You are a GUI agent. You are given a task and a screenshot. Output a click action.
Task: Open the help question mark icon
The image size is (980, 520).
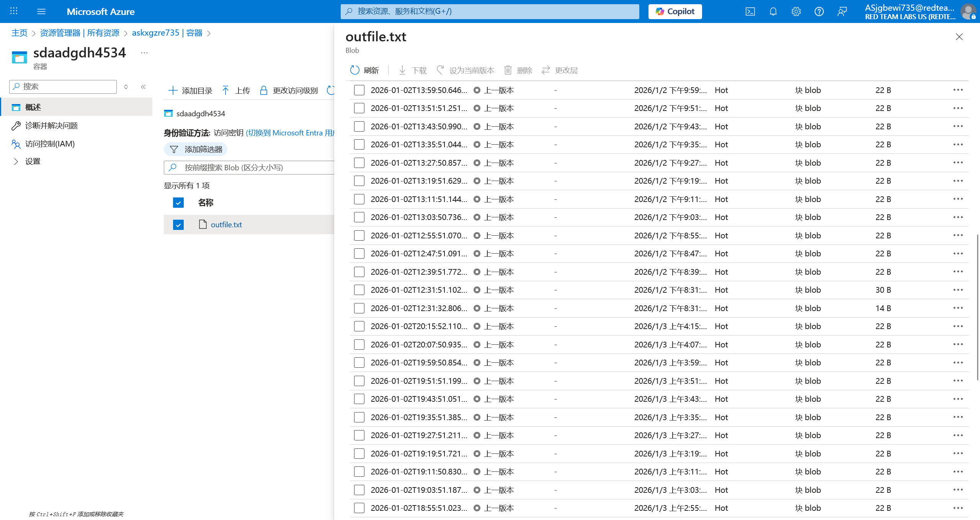tap(819, 11)
